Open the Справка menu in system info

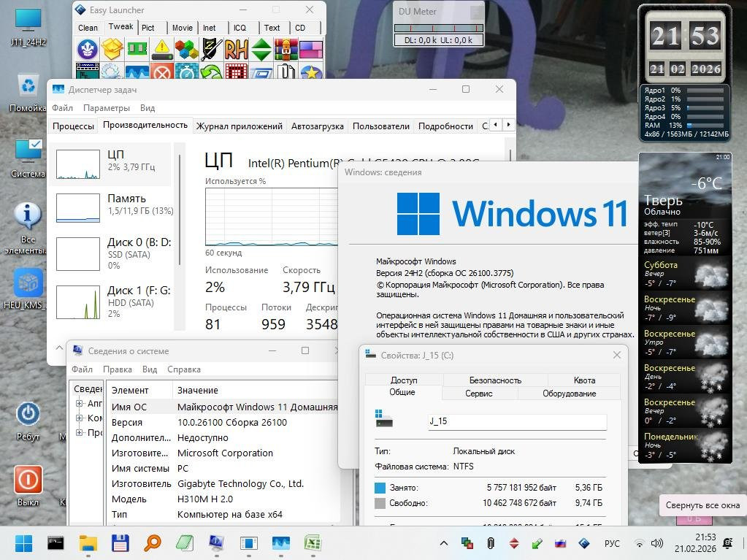pyautogui.click(x=183, y=369)
